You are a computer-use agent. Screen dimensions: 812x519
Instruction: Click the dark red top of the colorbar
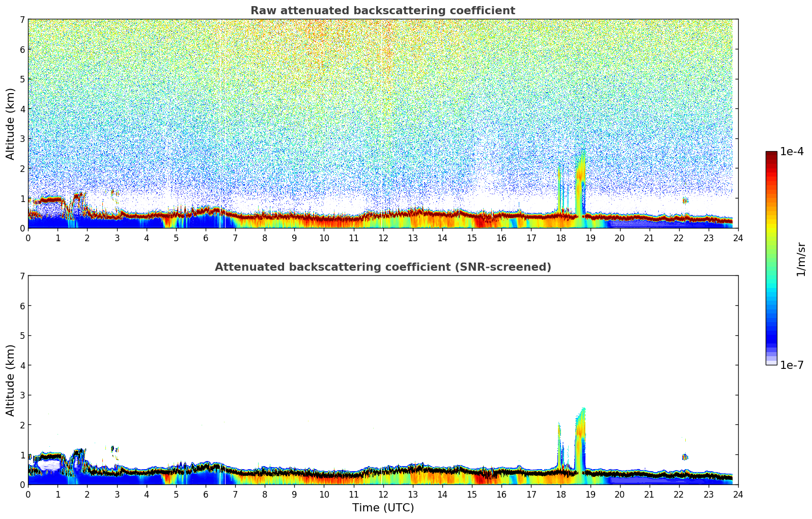tap(771, 155)
